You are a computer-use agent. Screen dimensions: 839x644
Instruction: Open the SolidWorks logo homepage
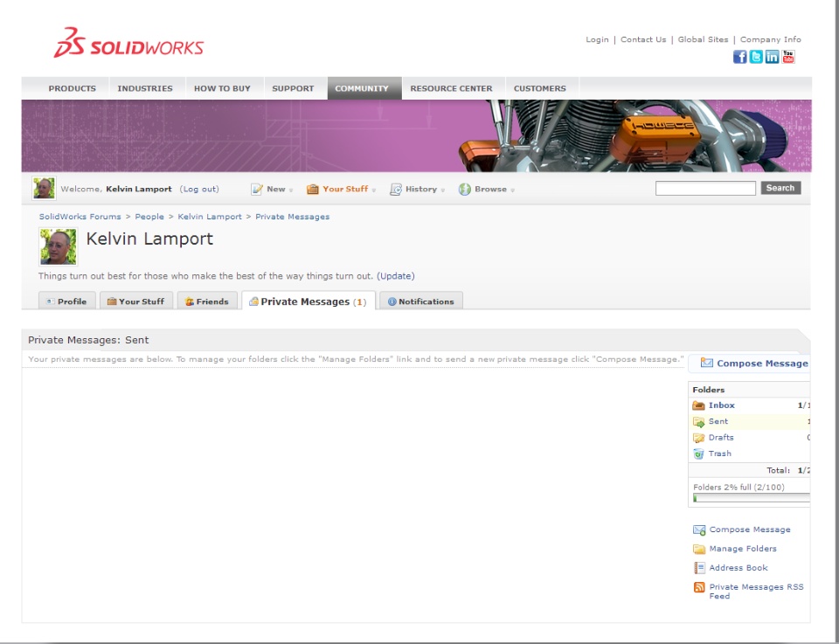pos(128,43)
